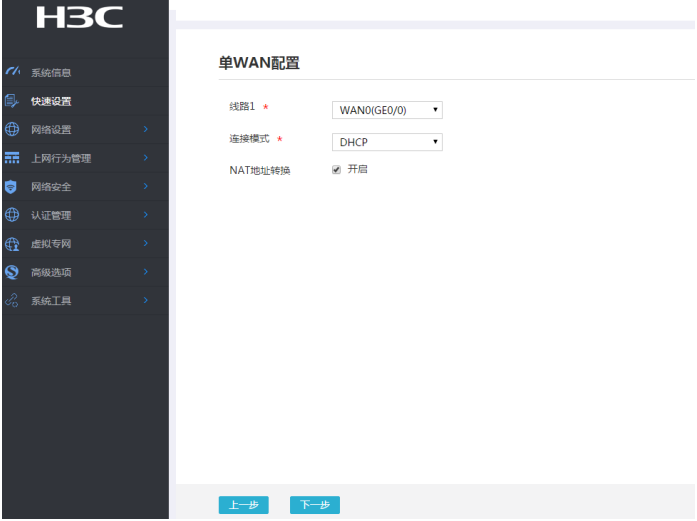Click the 开启 checkbox label text
697x521 pixels.
(x=357, y=169)
